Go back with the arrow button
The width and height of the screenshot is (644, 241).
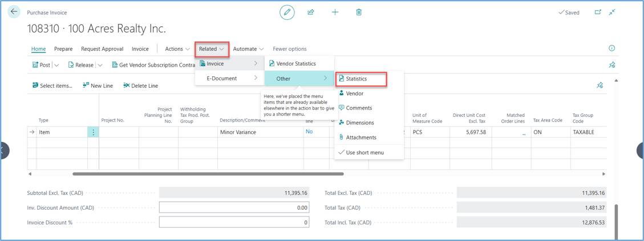coord(14,11)
